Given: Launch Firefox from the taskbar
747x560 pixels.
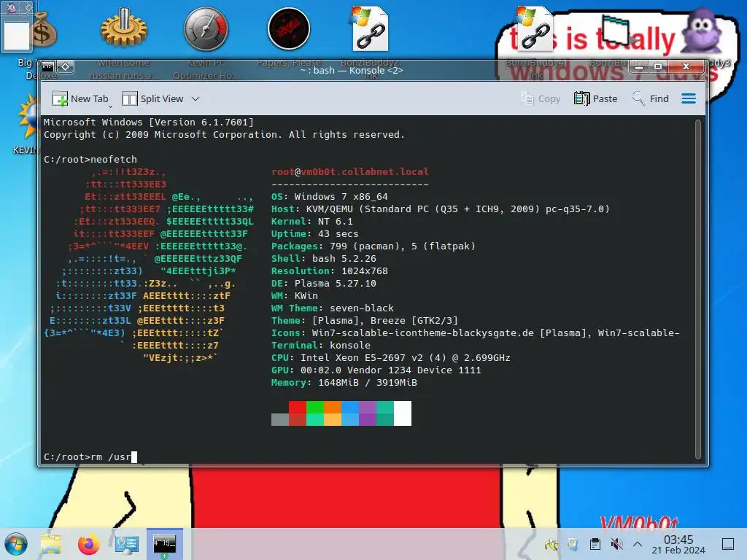Looking at the screenshot, I should coord(88,544).
